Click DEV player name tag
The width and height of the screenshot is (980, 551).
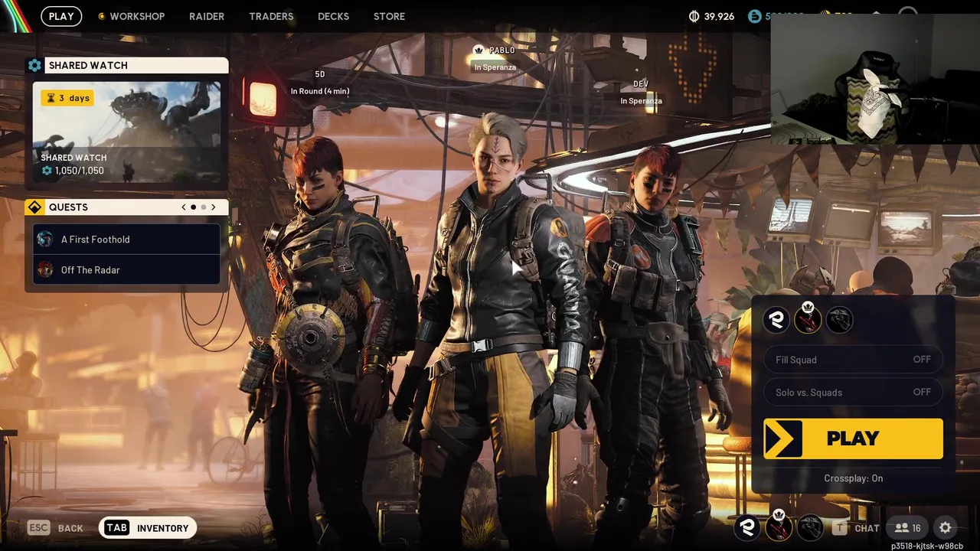tap(641, 84)
